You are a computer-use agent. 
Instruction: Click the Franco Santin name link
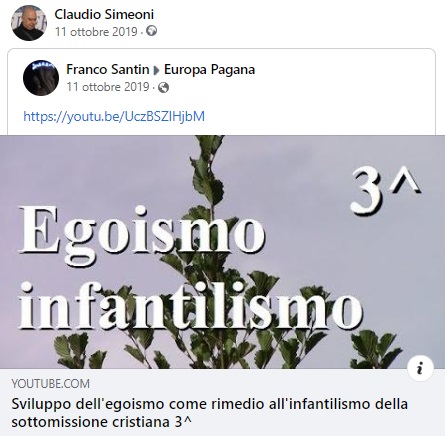point(108,69)
